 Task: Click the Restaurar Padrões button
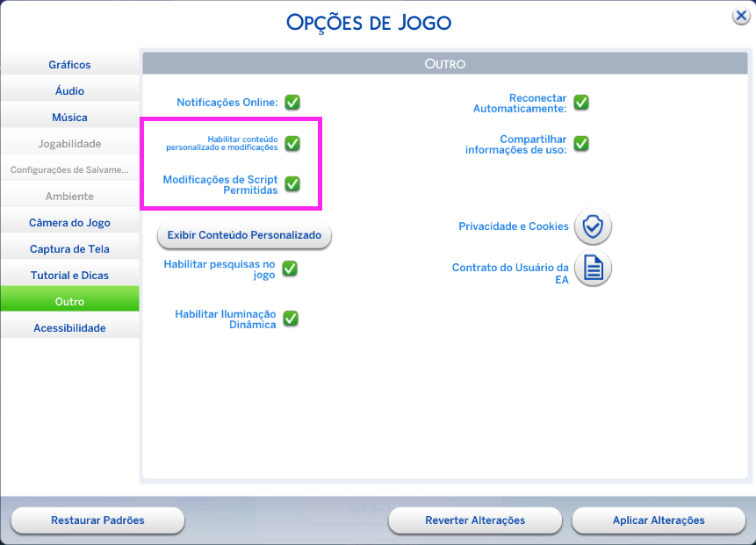[97, 520]
